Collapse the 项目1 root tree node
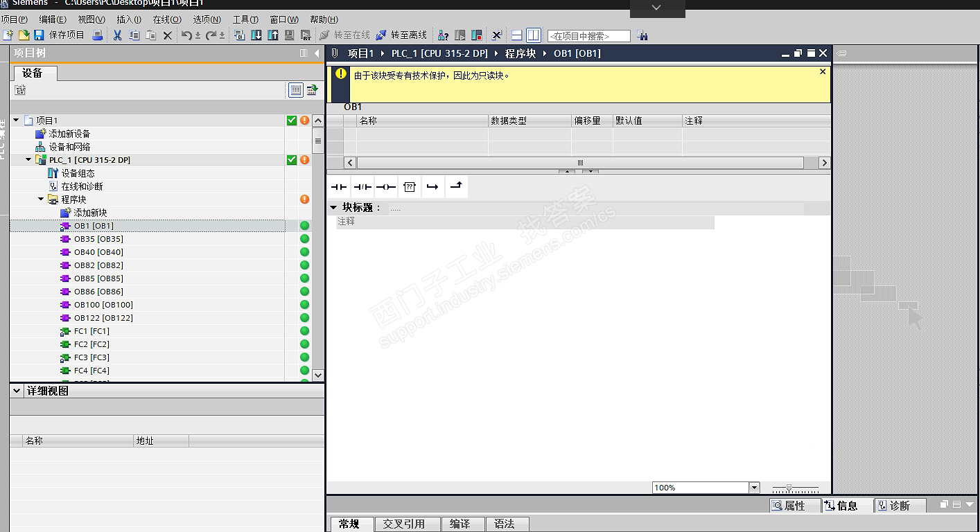Image resolution: width=980 pixels, height=532 pixels. point(16,121)
